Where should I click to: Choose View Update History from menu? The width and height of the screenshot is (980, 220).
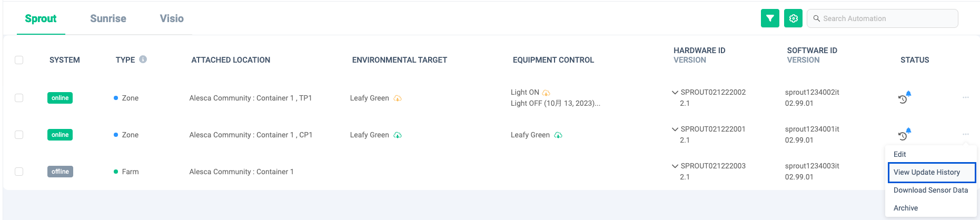click(932, 173)
